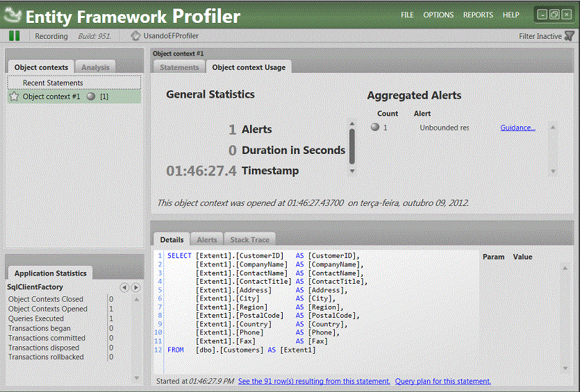Image resolution: width=580 pixels, height=392 pixels.
Task: Click the UsandoEFProfiler application name
Action: pos(171,36)
